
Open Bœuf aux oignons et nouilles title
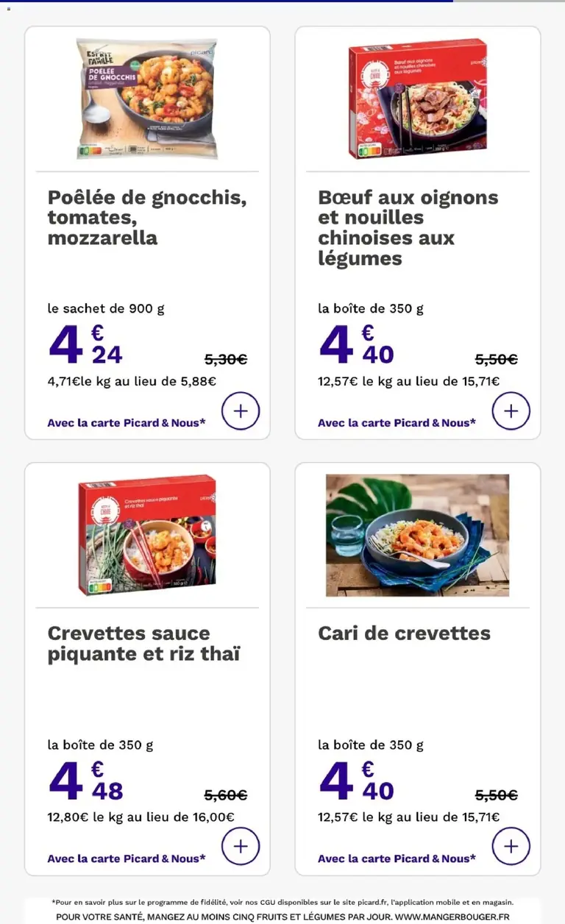408,227
